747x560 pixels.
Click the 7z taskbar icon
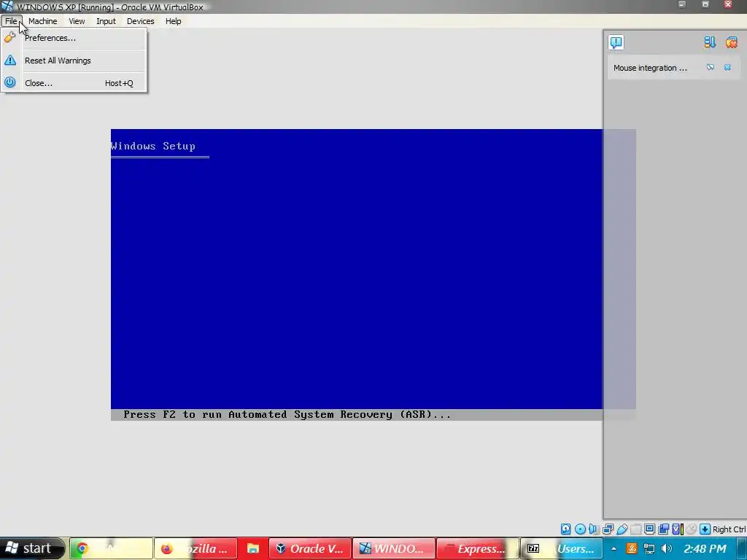point(533,548)
